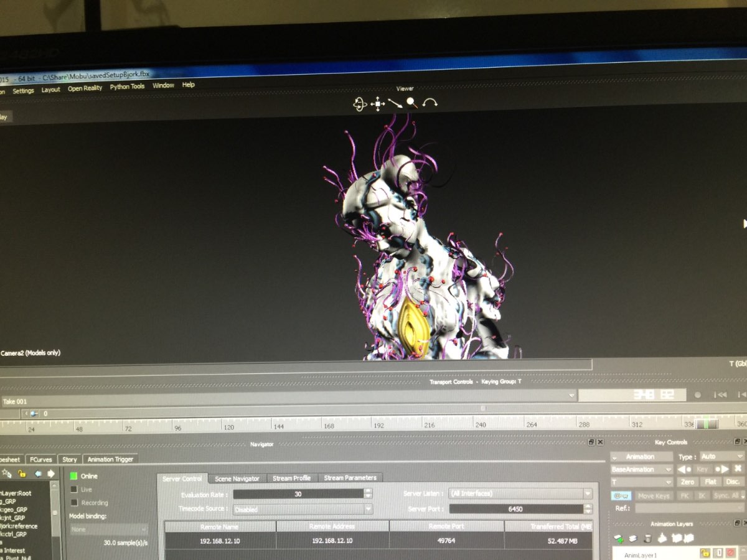
Task: Click the white layer icon beside add layer
Action: (x=633, y=538)
